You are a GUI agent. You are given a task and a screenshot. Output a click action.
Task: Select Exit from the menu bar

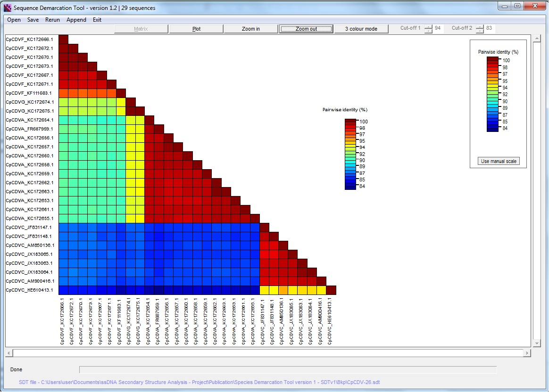click(x=97, y=20)
